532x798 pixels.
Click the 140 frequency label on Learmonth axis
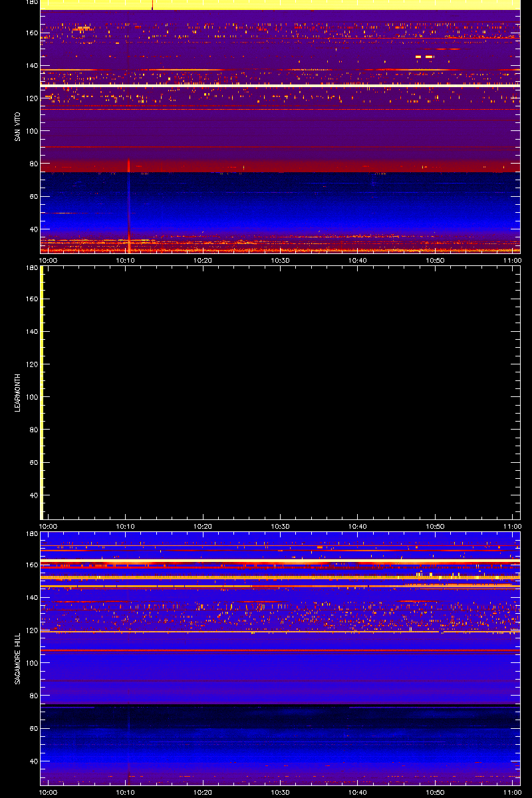[31, 332]
